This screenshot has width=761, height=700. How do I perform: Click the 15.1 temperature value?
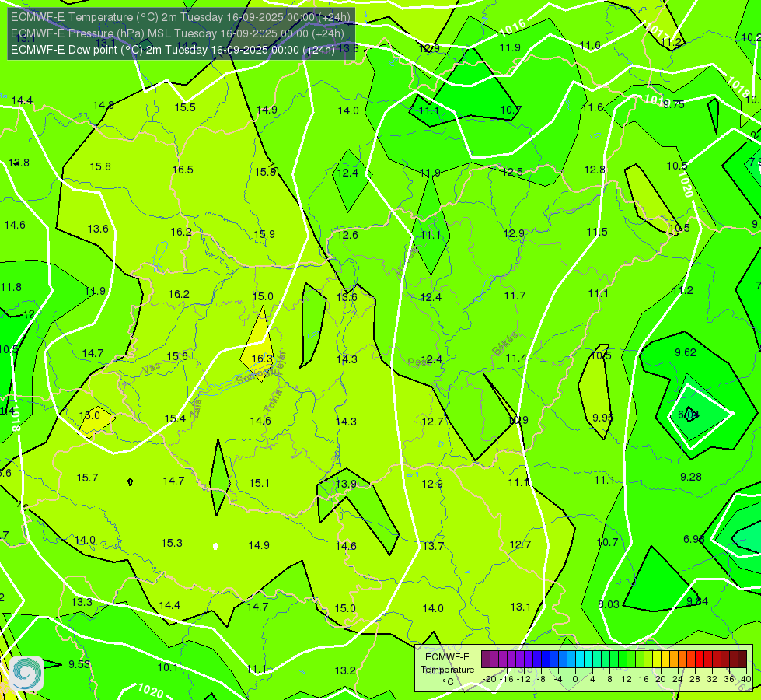[x=259, y=483]
